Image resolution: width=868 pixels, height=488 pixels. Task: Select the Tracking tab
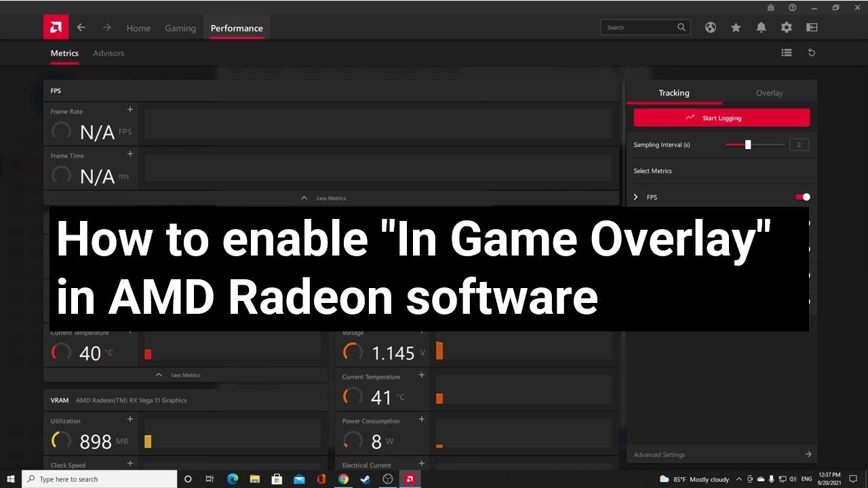click(x=674, y=93)
